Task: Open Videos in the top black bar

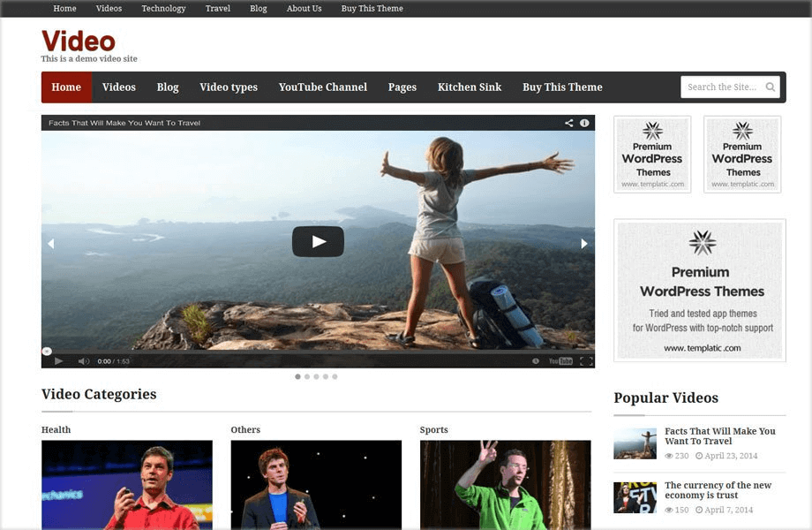Action: coord(109,8)
